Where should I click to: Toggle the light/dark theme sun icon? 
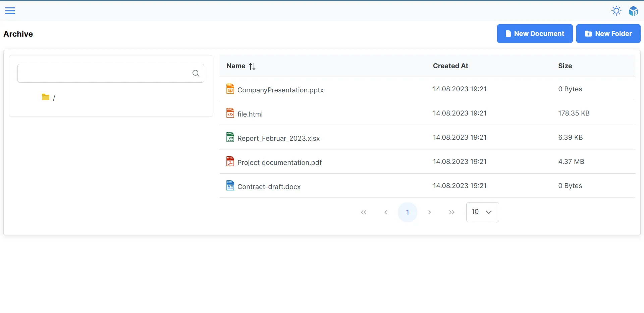point(616,11)
